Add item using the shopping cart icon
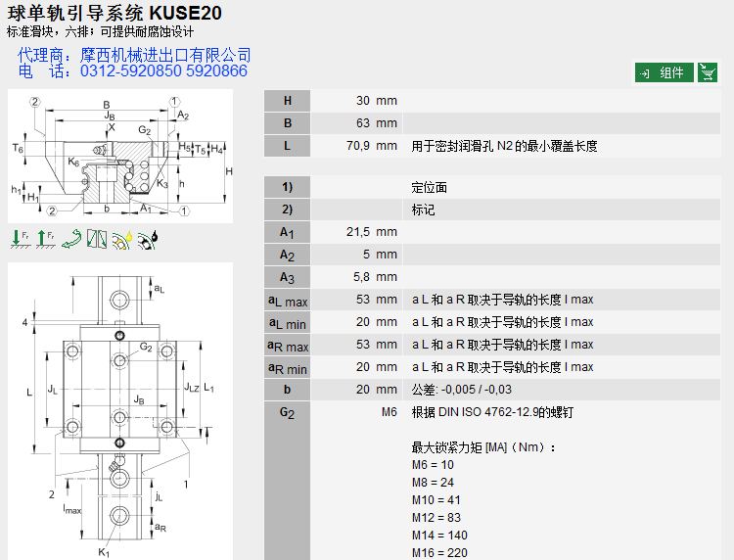Image resolution: width=734 pixels, height=560 pixels. pos(708,72)
